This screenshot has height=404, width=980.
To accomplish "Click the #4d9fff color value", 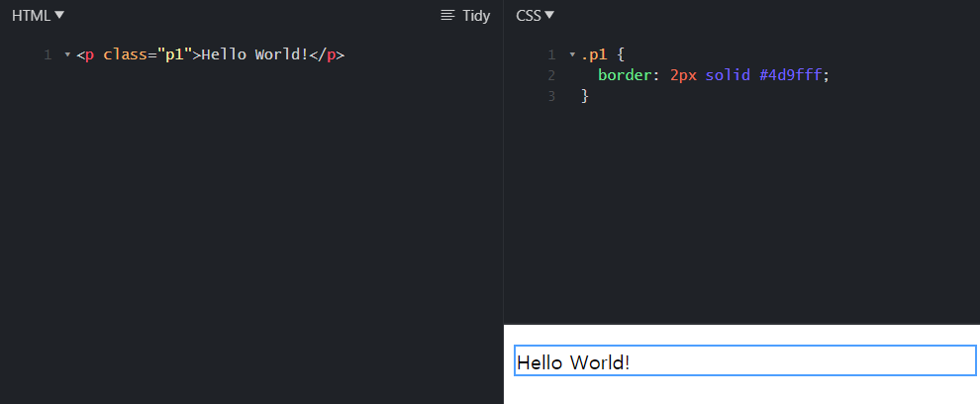I will coord(790,75).
